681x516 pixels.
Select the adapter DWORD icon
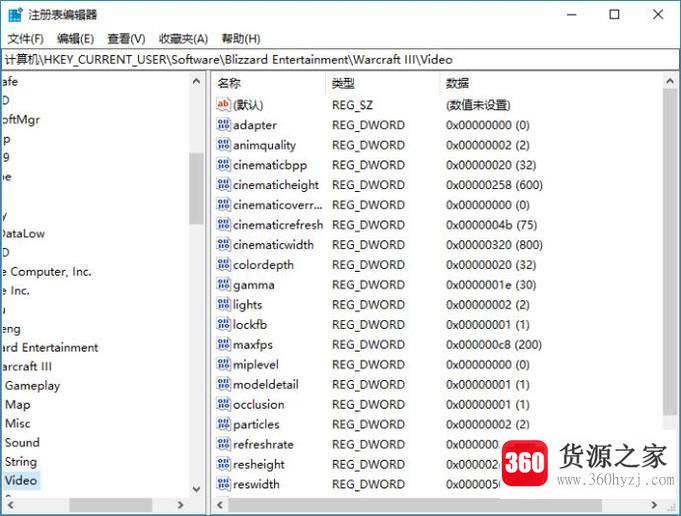[x=223, y=125]
